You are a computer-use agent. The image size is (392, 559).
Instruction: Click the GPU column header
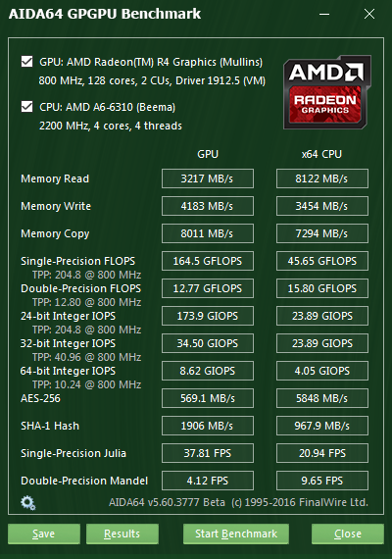point(208,154)
